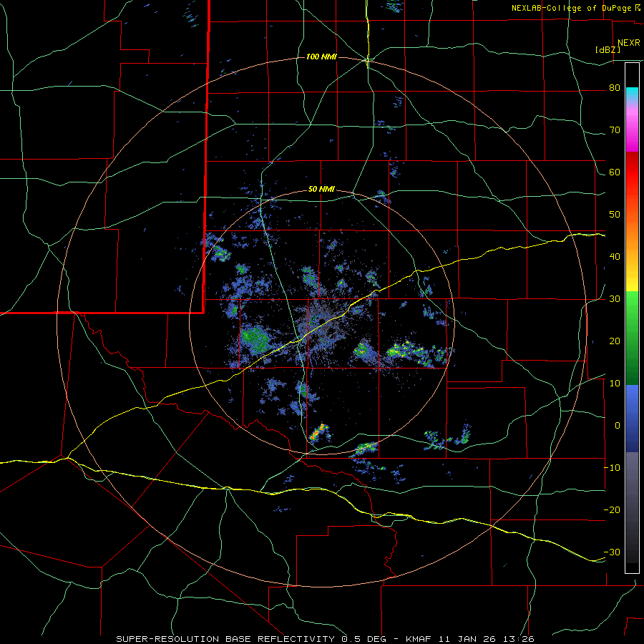
Task: Click the -10 value on the dBZ scale
Action: click(612, 468)
